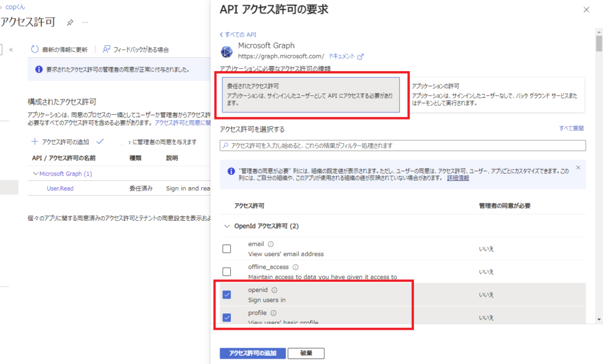Click the 破棄 discard button
Viewport: 603px width, 364px height.
tap(306, 353)
